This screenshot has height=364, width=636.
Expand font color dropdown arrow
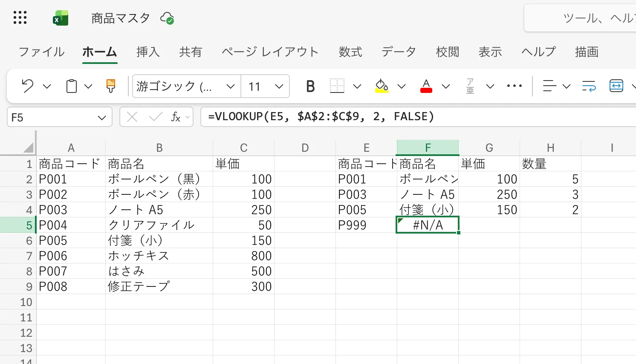click(x=446, y=87)
